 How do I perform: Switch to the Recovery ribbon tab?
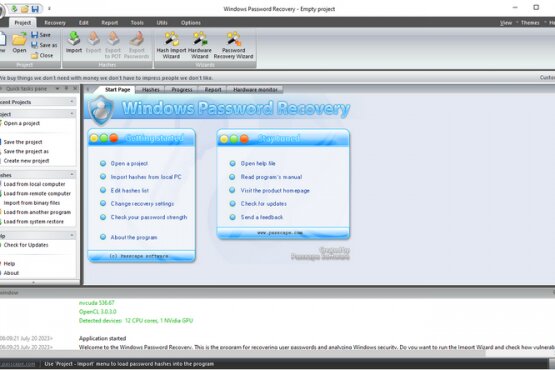point(55,23)
